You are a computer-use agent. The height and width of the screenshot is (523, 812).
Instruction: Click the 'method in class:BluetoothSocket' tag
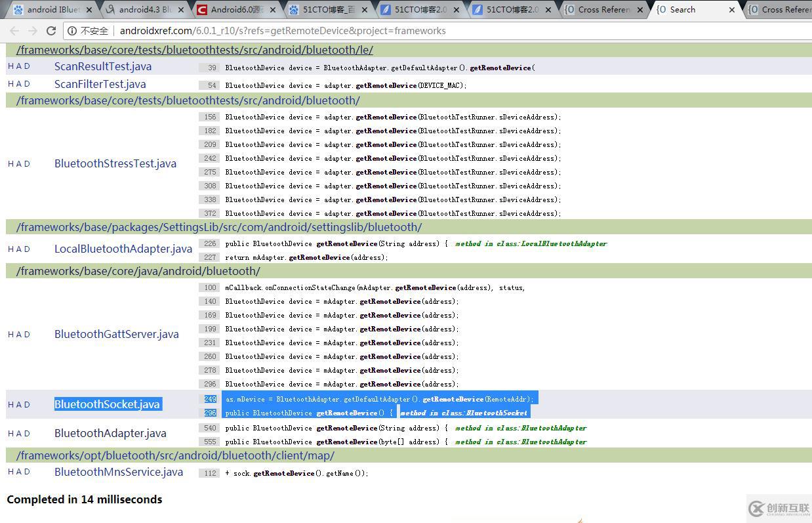click(464, 413)
